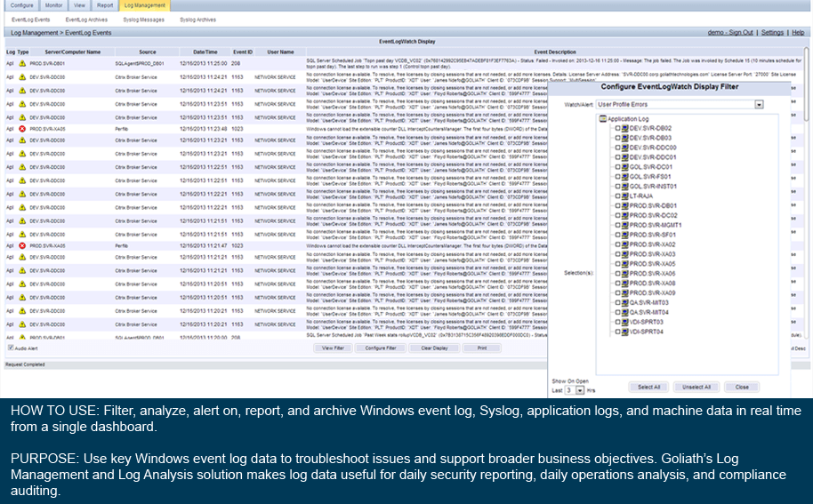813x504 pixels.
Task: Sort by Source column header
Action: click(x=148, y=52)
